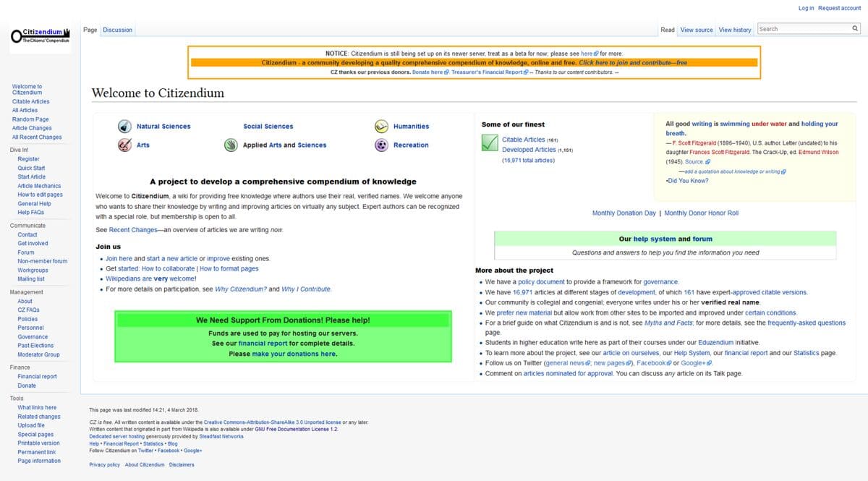868x481 pixels.
Task: Go to Social Sciences category link
Action: point(268,127)
